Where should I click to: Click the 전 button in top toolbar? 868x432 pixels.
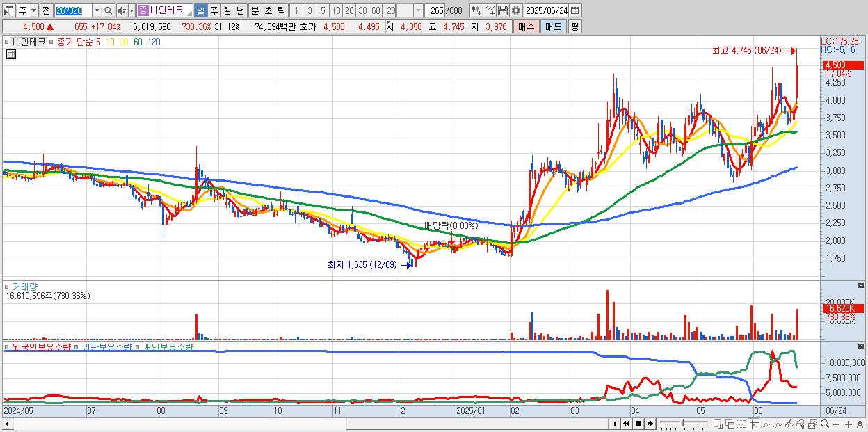click(x=47, y=10)
